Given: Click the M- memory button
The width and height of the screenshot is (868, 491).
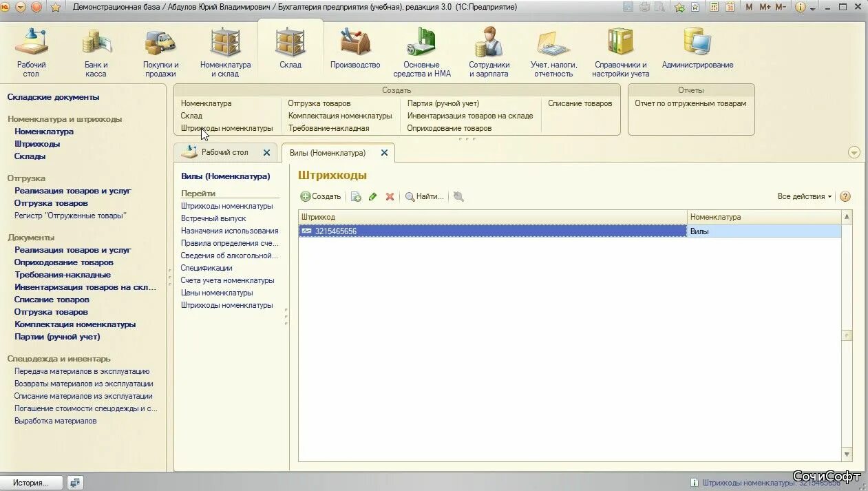Looking at the screenshot, I should coord(781,7).
